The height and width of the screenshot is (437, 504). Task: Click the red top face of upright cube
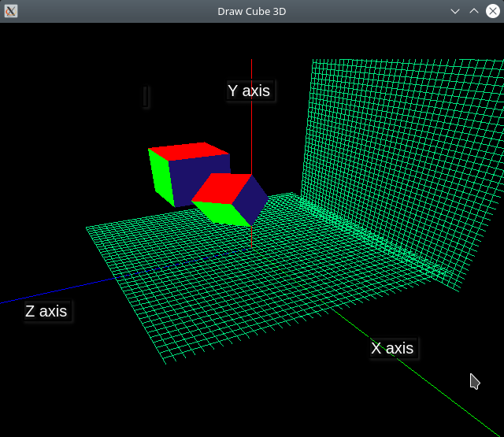[188, 151]
